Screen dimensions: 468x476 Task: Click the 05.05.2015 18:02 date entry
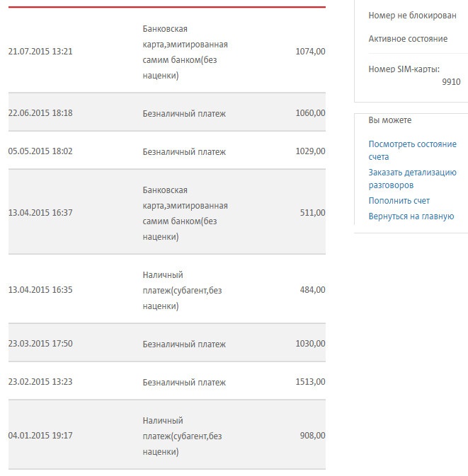[40, 151]
